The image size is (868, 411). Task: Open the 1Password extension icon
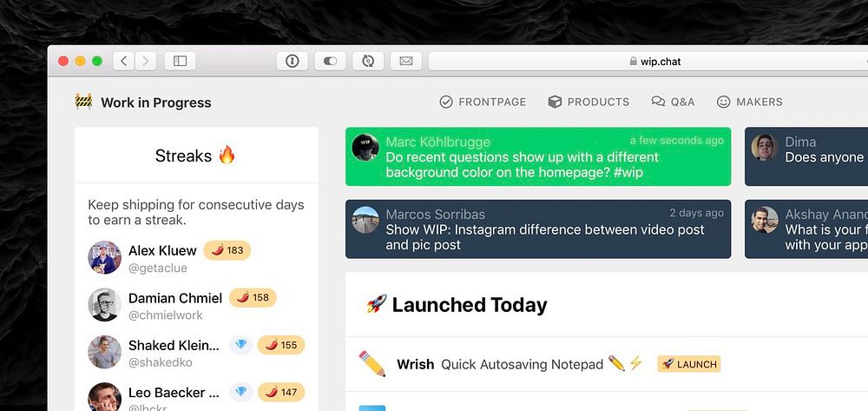293,61
